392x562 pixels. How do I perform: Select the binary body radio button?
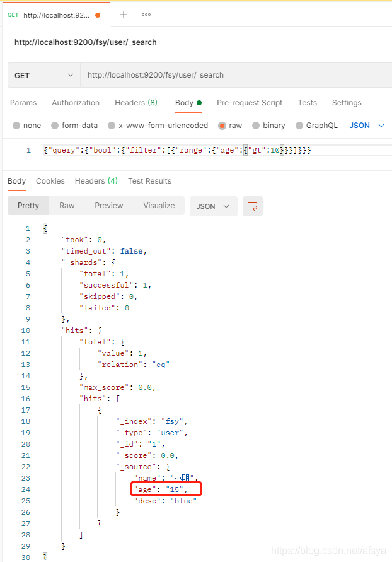257,126
